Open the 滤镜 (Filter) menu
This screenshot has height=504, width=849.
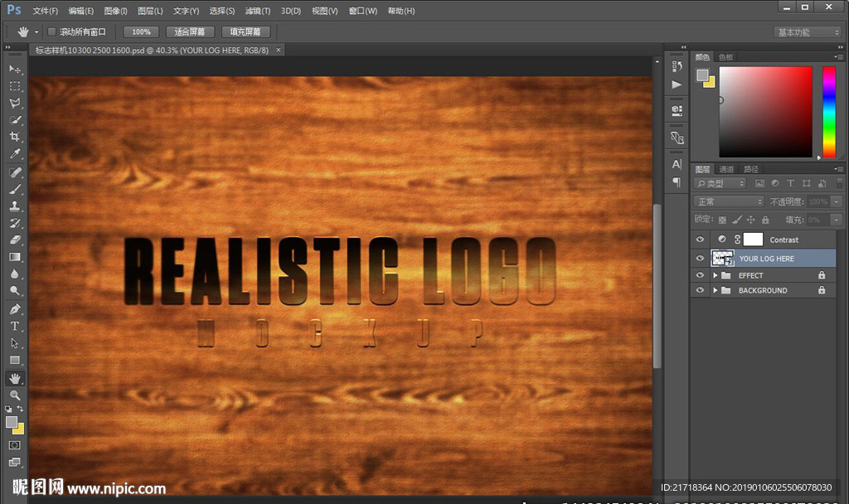click(x=257, y=11)
